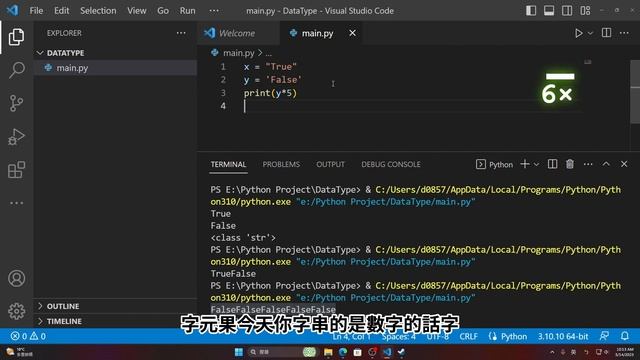Open File Explorer from the taskbar
The width and height of the screenshot is (640, 360).
click(328, 352)
